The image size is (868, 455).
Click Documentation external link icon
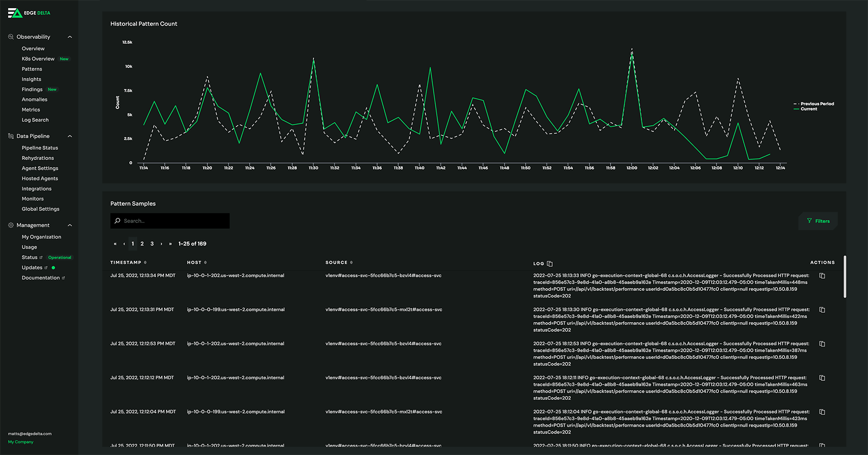coord(63,278)
